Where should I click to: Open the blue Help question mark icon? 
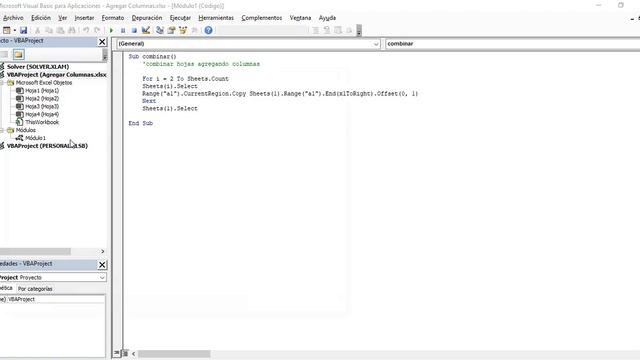tap(208, 30)
